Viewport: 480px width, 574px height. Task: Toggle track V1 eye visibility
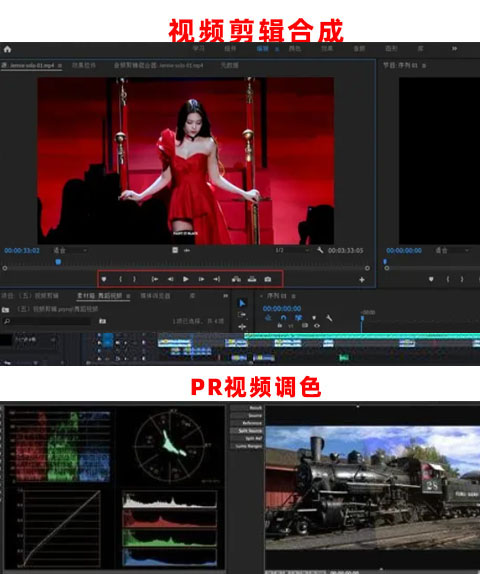[x=317, y=325]
